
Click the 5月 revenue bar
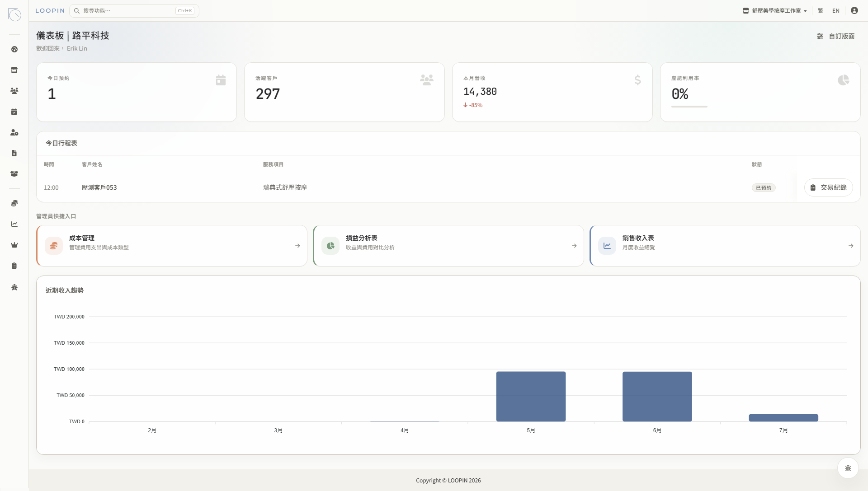[531, 397]
